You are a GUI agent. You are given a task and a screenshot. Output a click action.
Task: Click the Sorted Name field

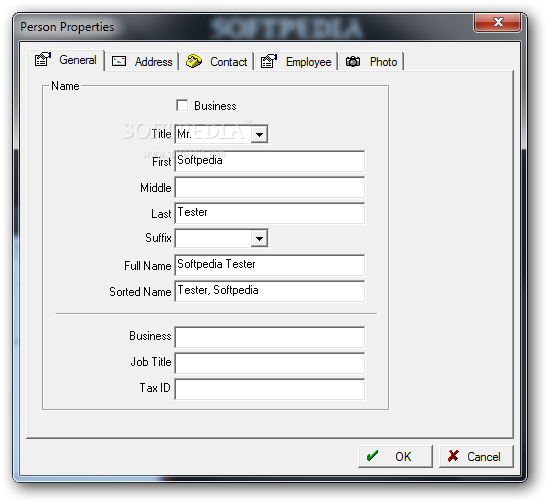[x=269, y=291]
